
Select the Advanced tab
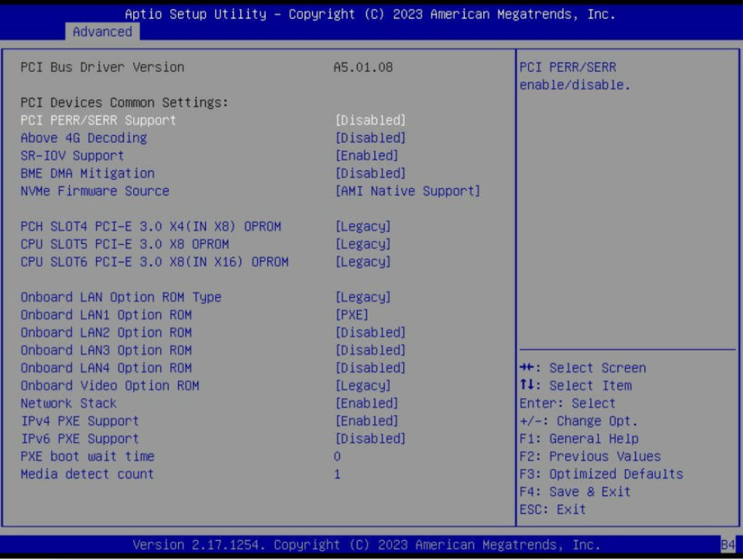coord(102,32)
